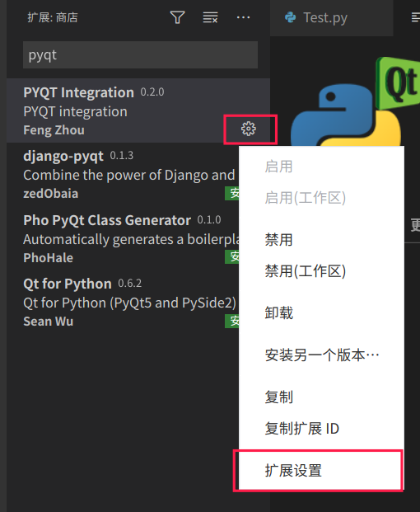Click install button for Qt for Python

232,322
